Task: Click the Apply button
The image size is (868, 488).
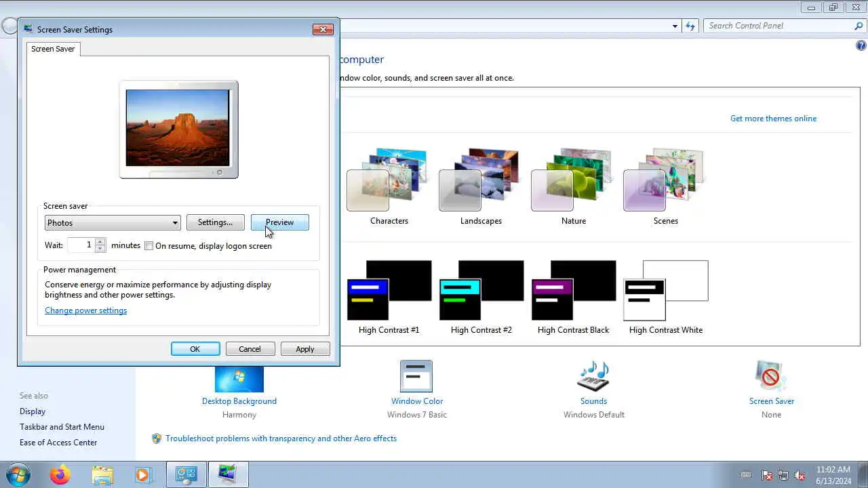Action: [x=305, y=349]
